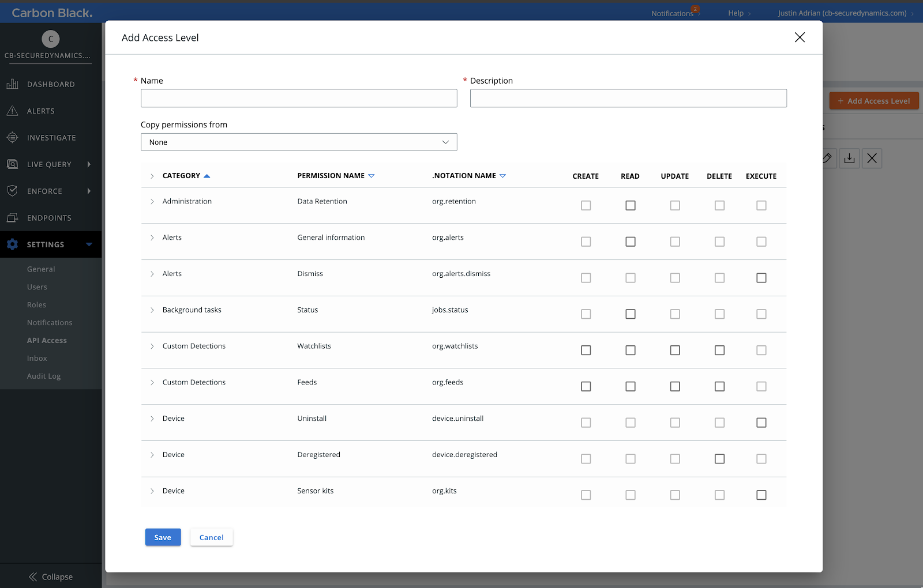923x588 pixels.
Task: Click the X delete icon in background toolbar
Action: coord(872,159)
